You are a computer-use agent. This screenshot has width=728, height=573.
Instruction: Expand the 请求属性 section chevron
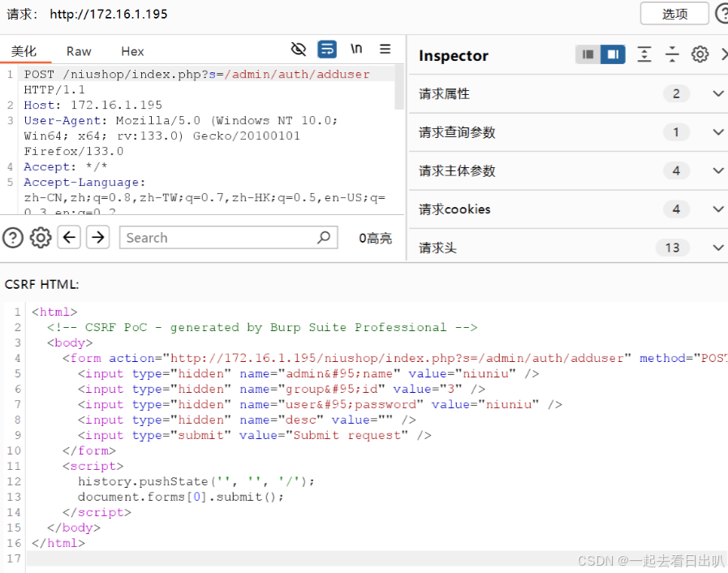(717, 94)
